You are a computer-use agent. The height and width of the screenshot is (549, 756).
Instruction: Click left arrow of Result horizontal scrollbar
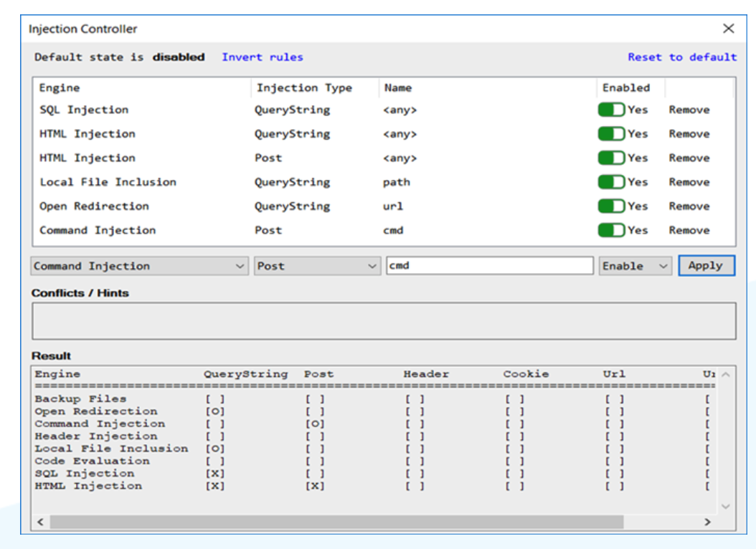(40, 522)
